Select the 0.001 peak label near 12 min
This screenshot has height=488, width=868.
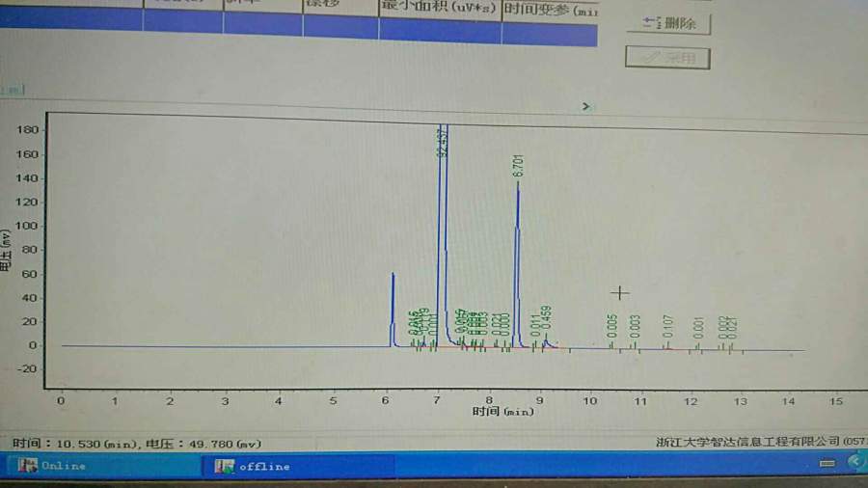tap(698, 328)
